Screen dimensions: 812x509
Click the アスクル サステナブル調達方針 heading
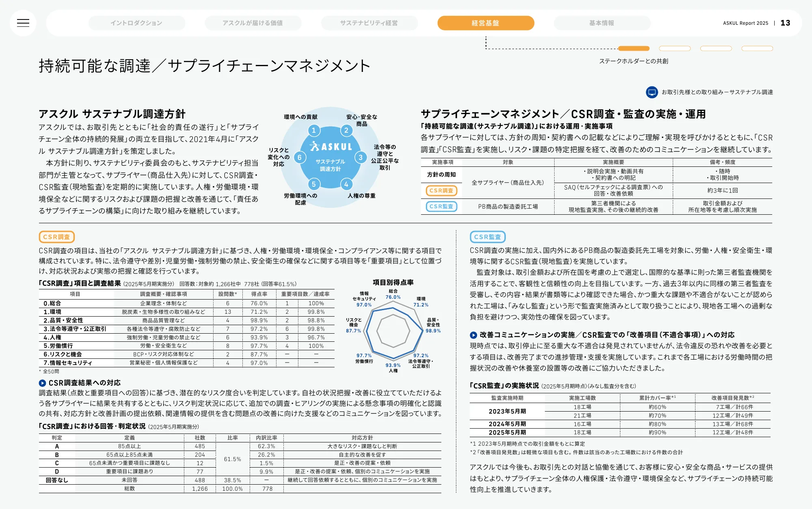112,114
